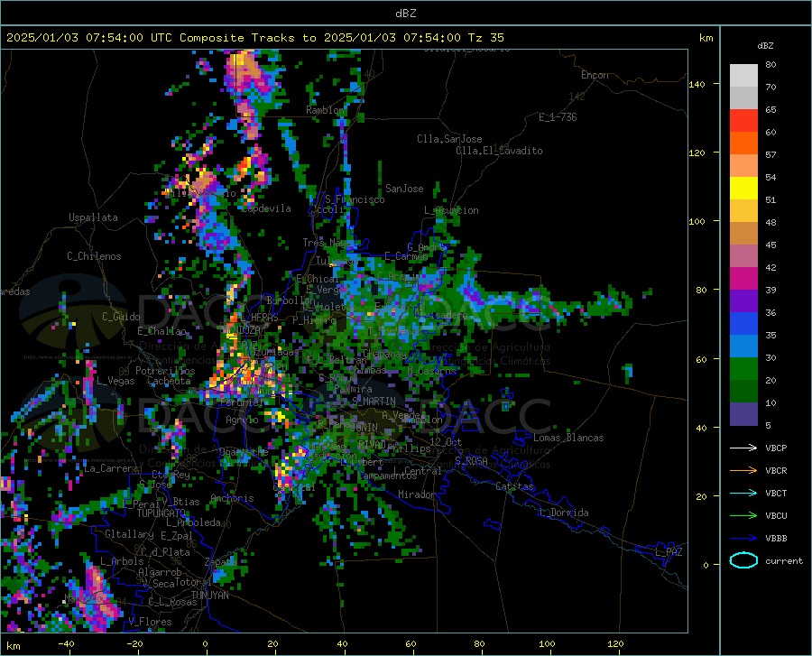Click the E_1-736 map label
812x656 pixels.
558,117
